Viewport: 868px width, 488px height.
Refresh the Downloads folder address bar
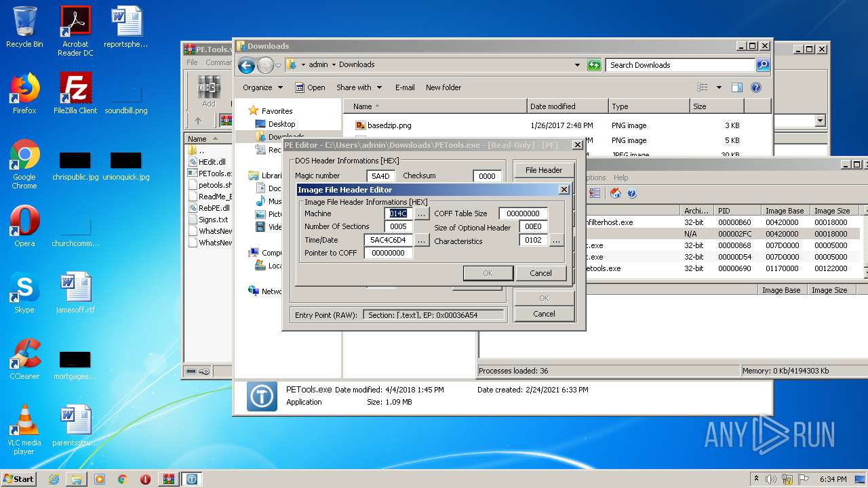coord(594,65)
